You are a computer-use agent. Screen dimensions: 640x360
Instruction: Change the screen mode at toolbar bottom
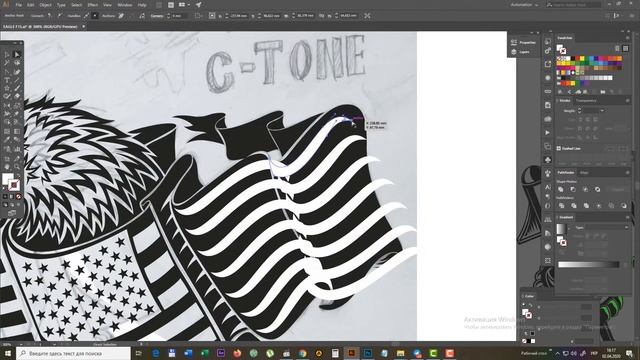[12, 213]
